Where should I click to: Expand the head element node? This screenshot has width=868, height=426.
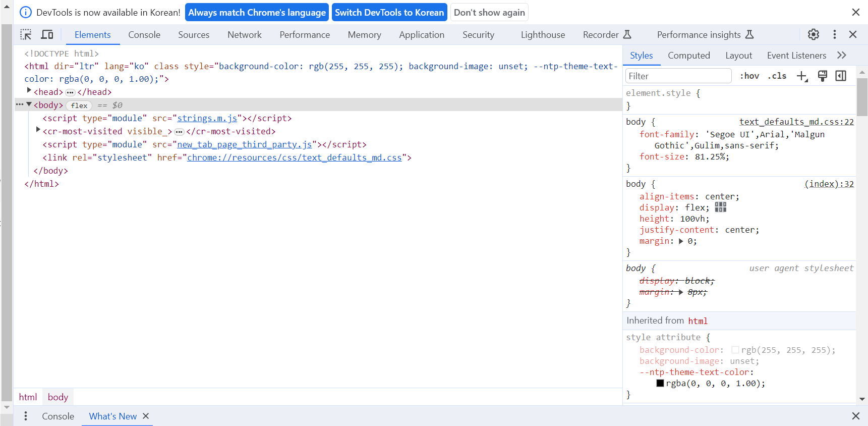coord(29,90)
